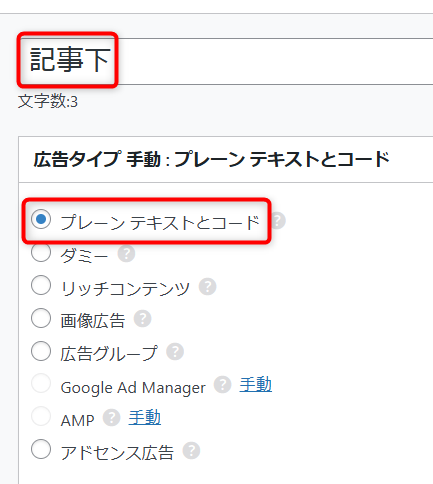The height and width of the screenshot is (484, 433).
Task: Open help tooltip for リッチコンテンツ
Action: (x=207, y=287)
